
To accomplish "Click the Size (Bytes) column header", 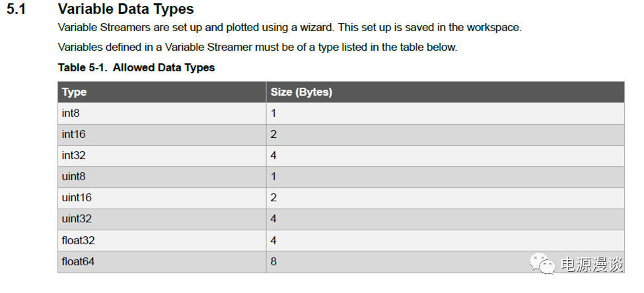I will tap(301, 92).
